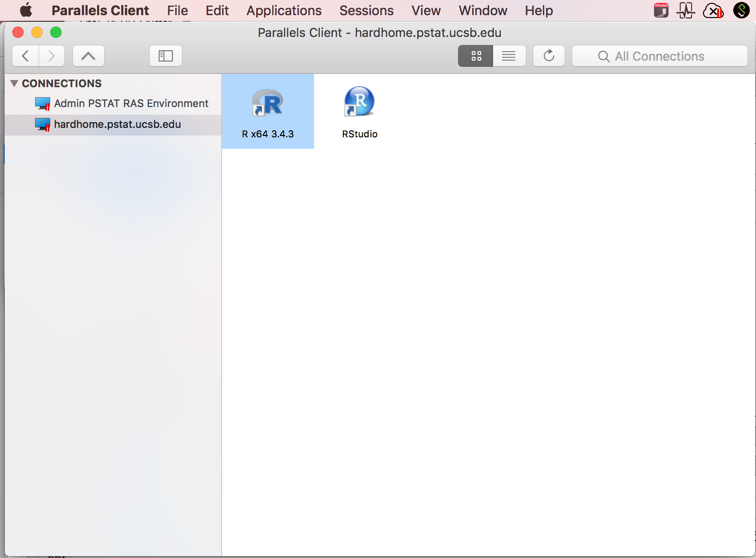Open the View menu
This screenshot has width=756, height=558.
point(426,10)
